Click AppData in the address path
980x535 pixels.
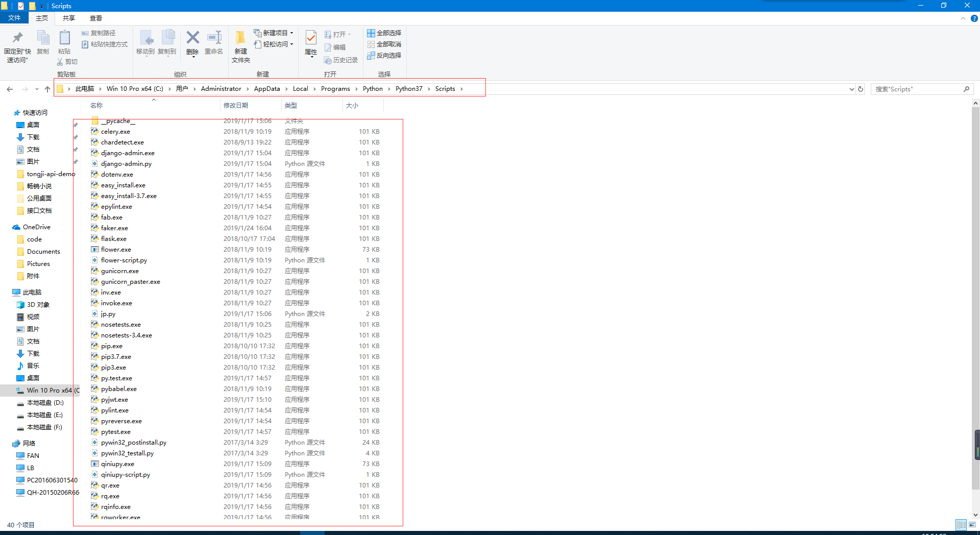267,89
